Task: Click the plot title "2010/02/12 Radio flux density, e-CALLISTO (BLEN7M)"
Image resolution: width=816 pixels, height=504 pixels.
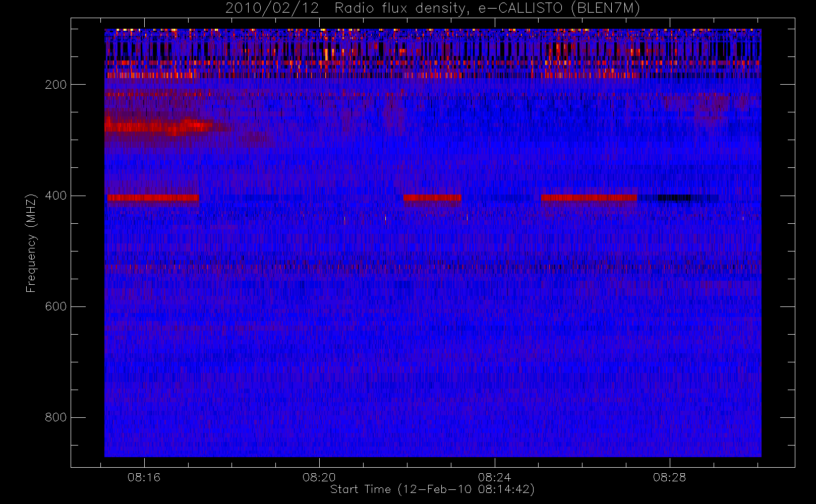Action: [x=433, y=9]
